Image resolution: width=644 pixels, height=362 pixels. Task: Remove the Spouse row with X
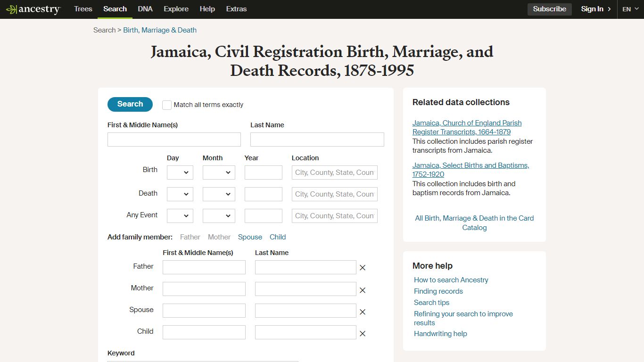[x=363, y=312]
